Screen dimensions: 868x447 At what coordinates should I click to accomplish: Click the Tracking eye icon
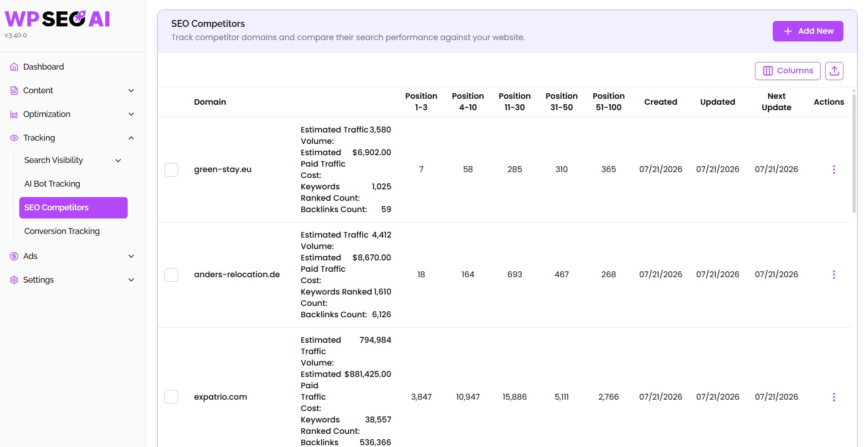(x=14, y=138)
